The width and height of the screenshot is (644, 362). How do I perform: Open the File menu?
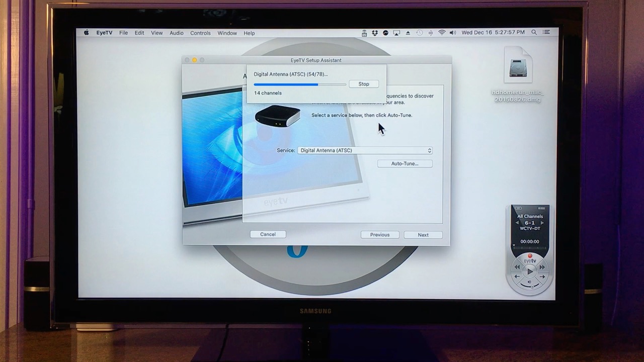pos(123,33)
